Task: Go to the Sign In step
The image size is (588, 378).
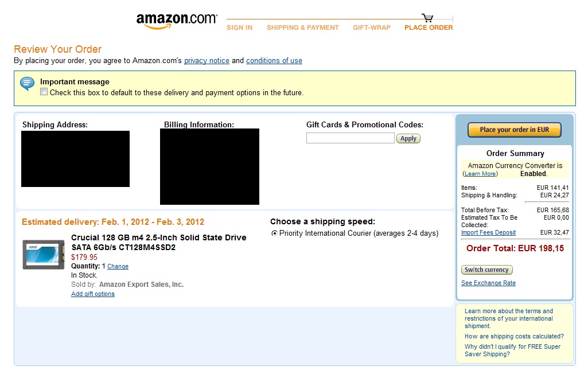Action: click(x=239, y=28)
